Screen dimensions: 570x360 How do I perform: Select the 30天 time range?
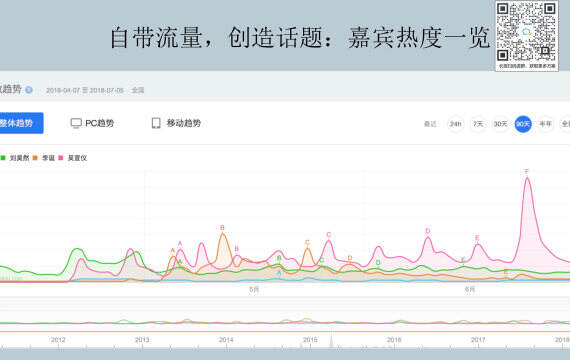point(501,124)
